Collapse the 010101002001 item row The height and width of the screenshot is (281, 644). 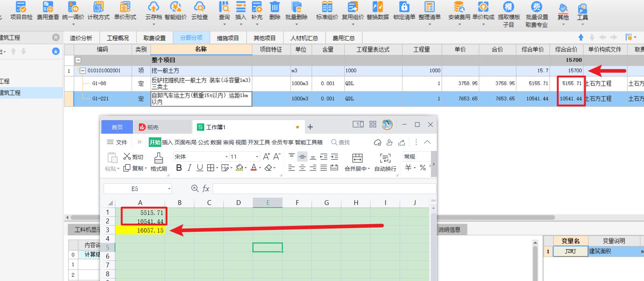[x=83, y=71]
